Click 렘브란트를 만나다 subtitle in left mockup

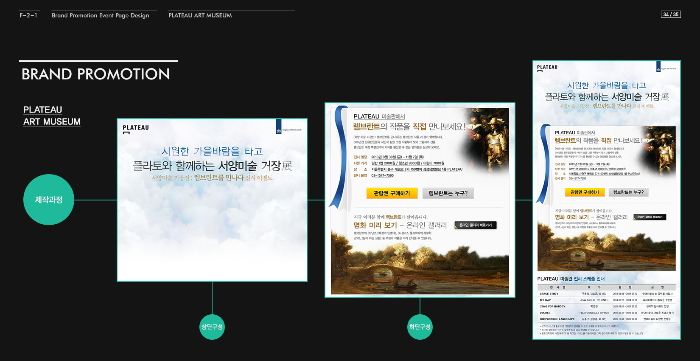point(212,178)
